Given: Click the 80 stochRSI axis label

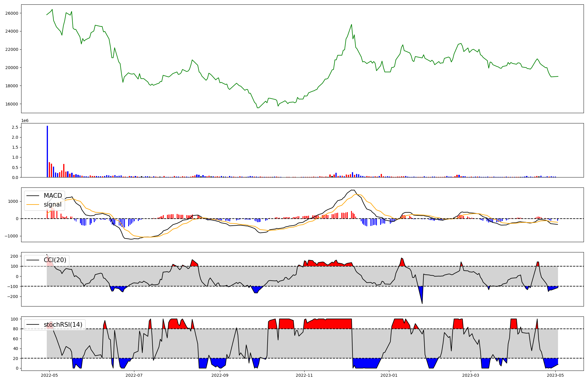Looking at the screenshot, I should click(x=16, y=329).
